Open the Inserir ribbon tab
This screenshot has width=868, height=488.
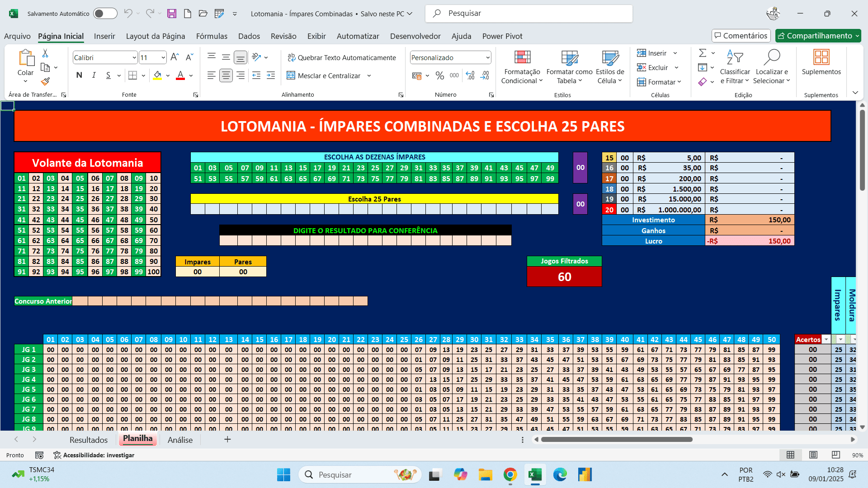tap(104, 36)
